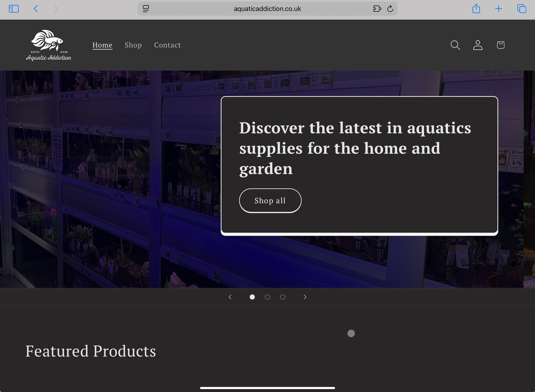This screenshot has width=535, height=392.
Task: Reload the current page
Action: (390, 9)
